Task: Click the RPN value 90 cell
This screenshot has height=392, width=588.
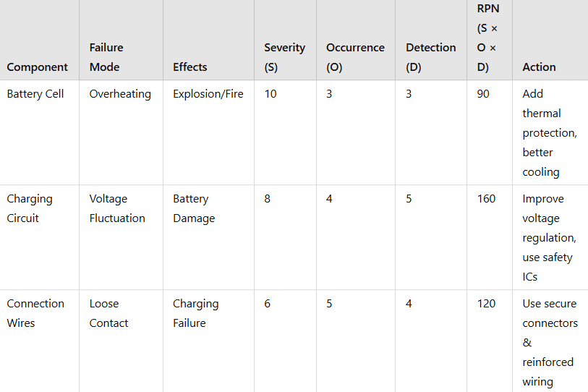Action: point(483,94)
